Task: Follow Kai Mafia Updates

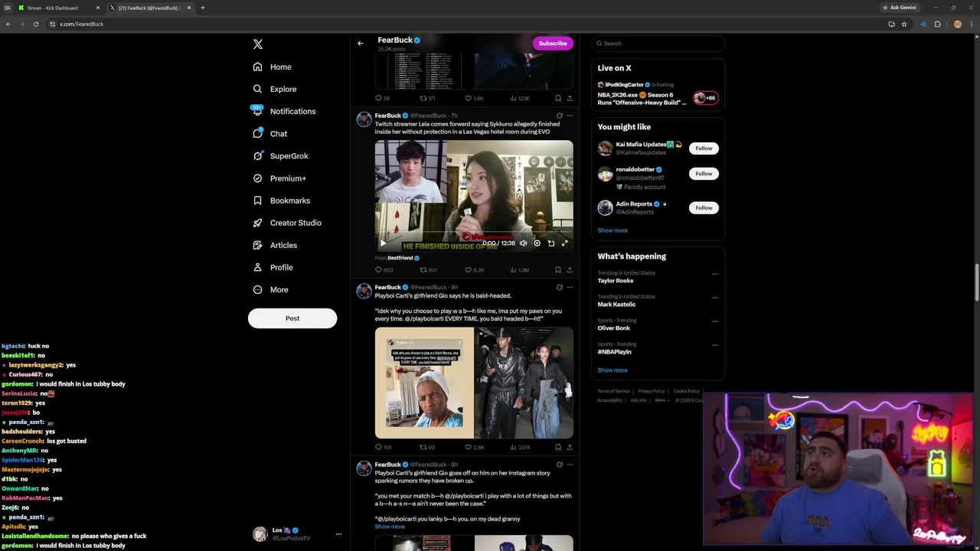Action: 704,148
